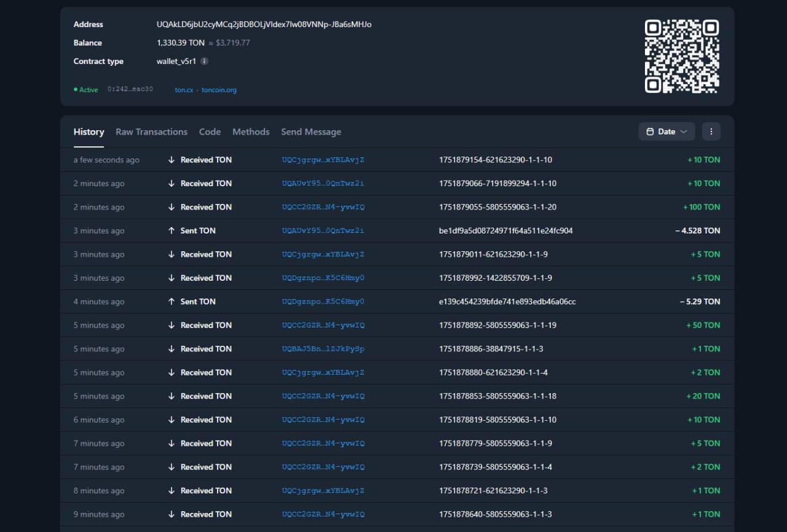Viewport: 787px width, 532px height.
Task: Switch to the Raw Transactions tab
Action: pos(151,131)
